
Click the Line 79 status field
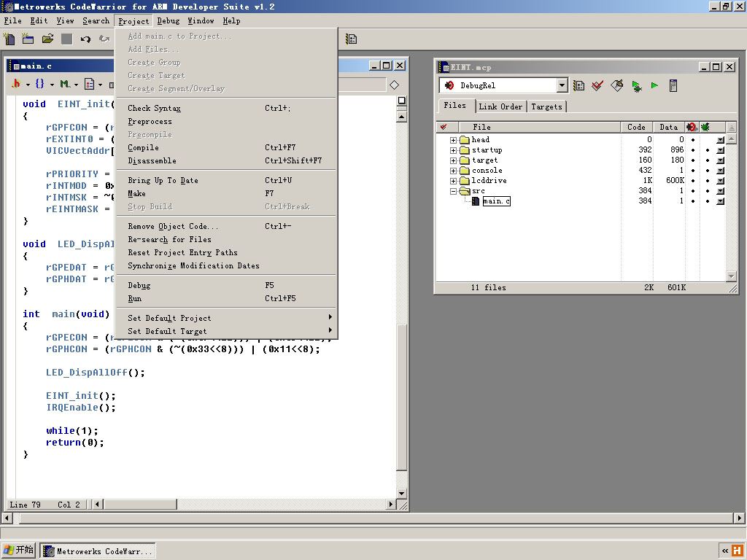[x=26, y=505]
